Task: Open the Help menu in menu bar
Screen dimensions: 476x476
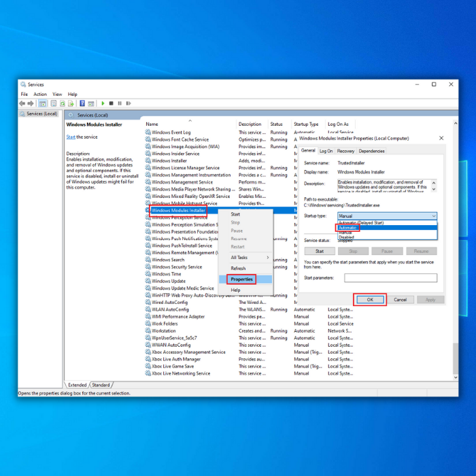Action: coord(73,94)
